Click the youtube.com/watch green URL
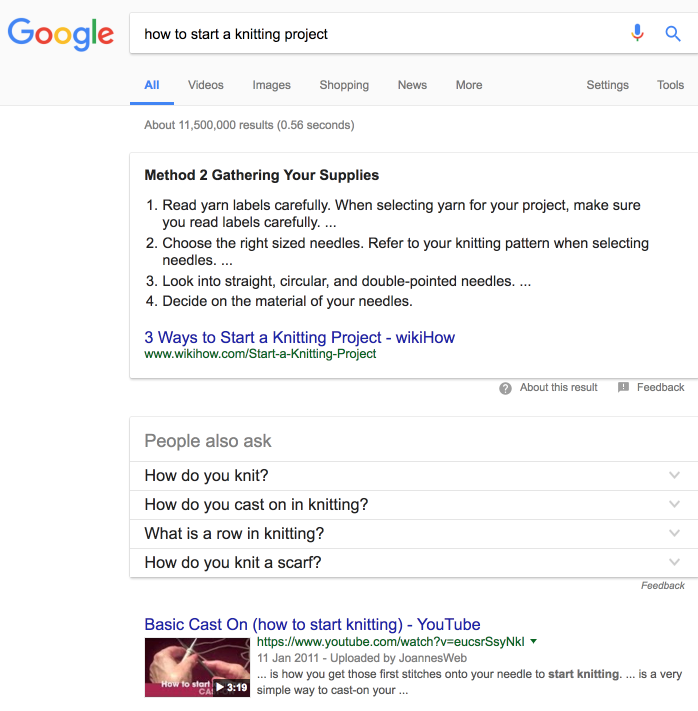This screenshot has width=698, height=711. (x=390, y=642)
